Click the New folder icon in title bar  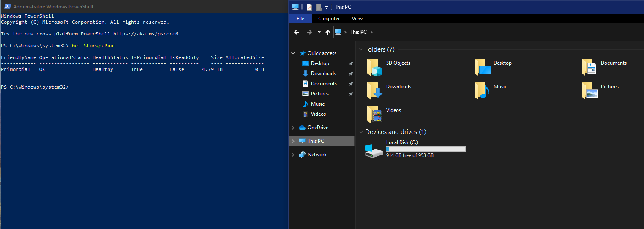click(x=319, y=7)
